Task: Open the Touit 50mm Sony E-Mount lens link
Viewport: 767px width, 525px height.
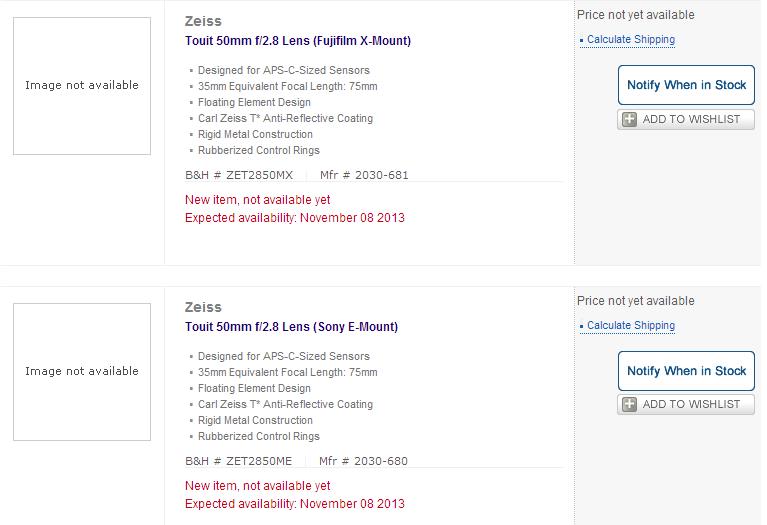Action: (291, 327)
